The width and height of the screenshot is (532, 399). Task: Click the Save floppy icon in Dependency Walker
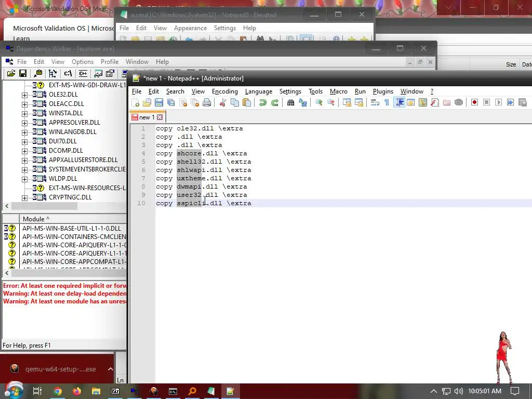coord(23,73)
